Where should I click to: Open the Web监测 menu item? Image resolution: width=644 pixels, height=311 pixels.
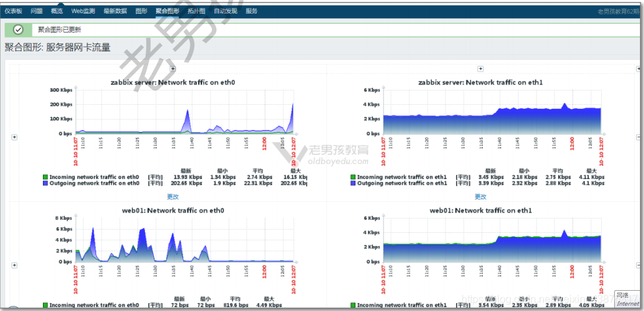pyautogui.click(x=83, y=11)
